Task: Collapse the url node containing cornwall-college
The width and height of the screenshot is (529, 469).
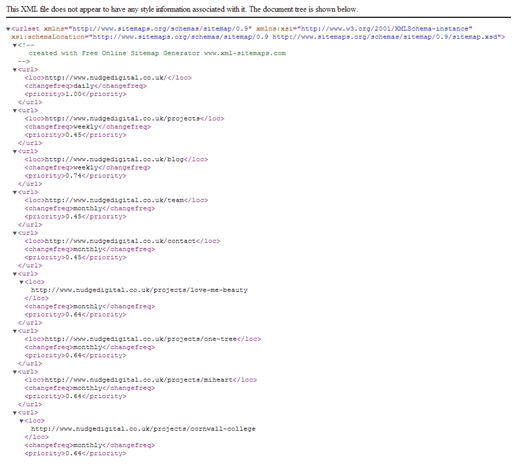Action: click(x=15, y=413)
